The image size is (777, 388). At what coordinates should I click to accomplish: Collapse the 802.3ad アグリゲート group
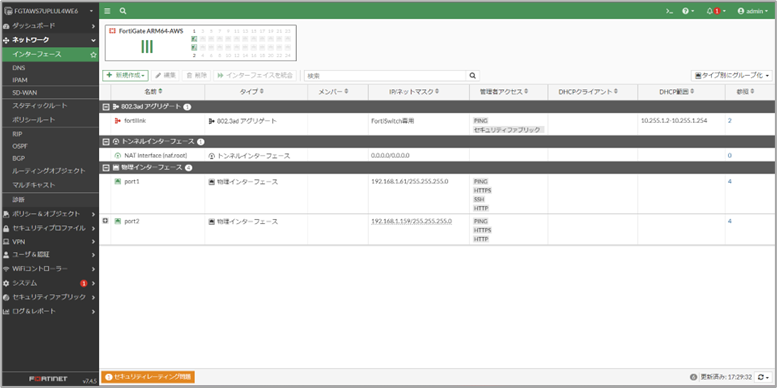coord(106,107)
